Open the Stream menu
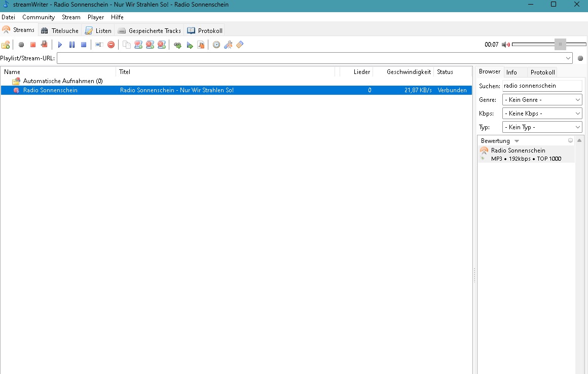This screenshot has height=374, width=588. [x=71, y=17]
